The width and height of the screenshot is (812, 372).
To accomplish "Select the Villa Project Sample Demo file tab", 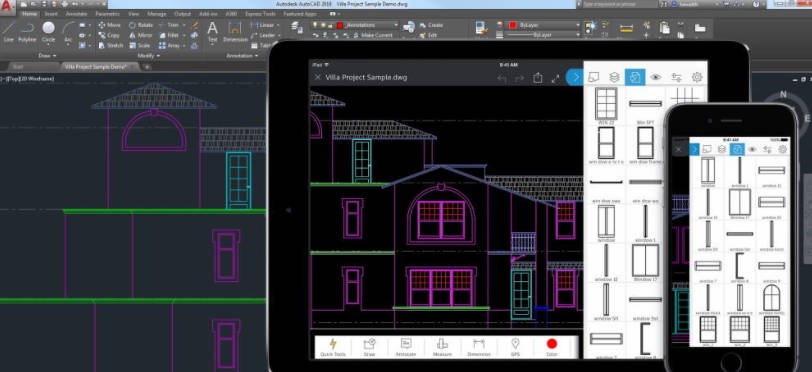I will (99, 67).
